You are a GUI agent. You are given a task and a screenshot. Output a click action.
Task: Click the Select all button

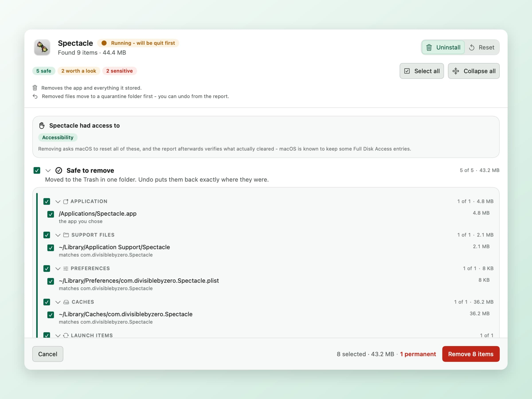tap(422, 71)
